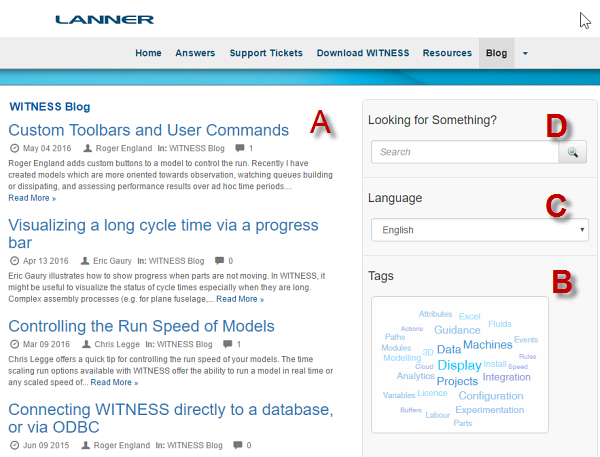Image resolution: width=600 pixels, height=457 pixels.
Task: Click the author icon beside Eric Gaury
Action: point(85,261)
